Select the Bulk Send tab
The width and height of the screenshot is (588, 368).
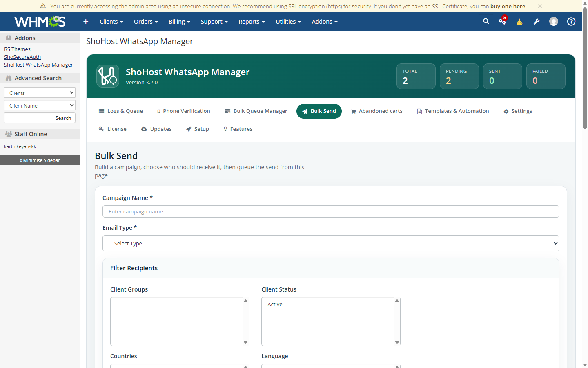pyautogui.click(x=319, y=111)
